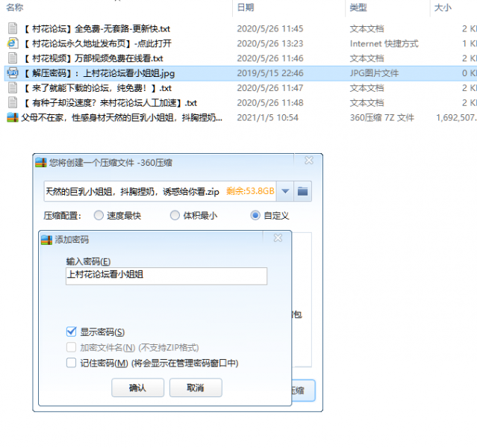
Task: Click the date 2019/5/15 22:46
Action: pyautogui.click(x=270, y=73)
